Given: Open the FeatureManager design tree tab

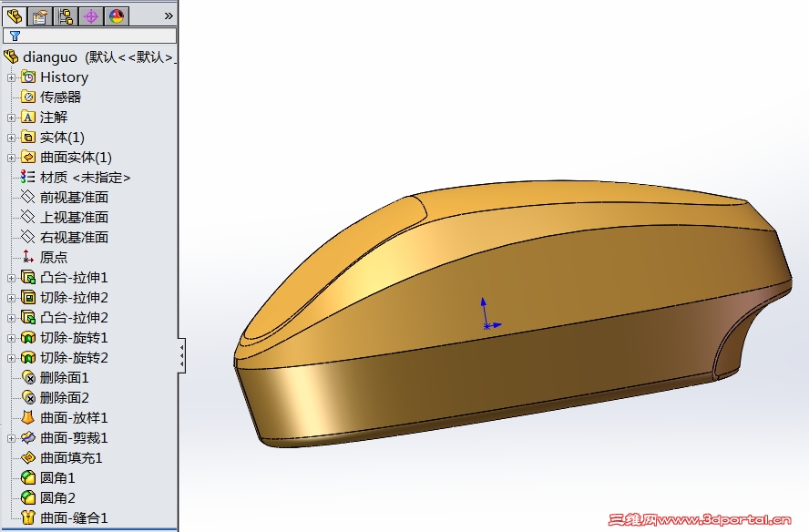Looking at the screenshot, I should click(14, 16).
